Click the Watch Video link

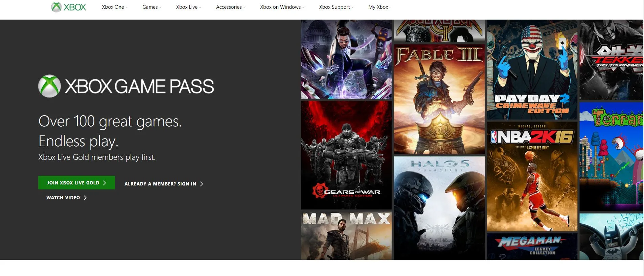tap(67, 198)
